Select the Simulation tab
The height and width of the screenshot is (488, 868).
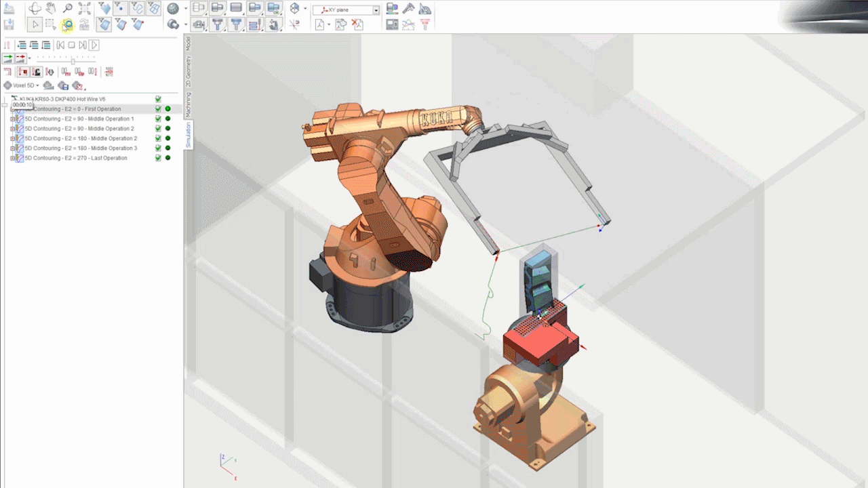click(x=188, y=134)
